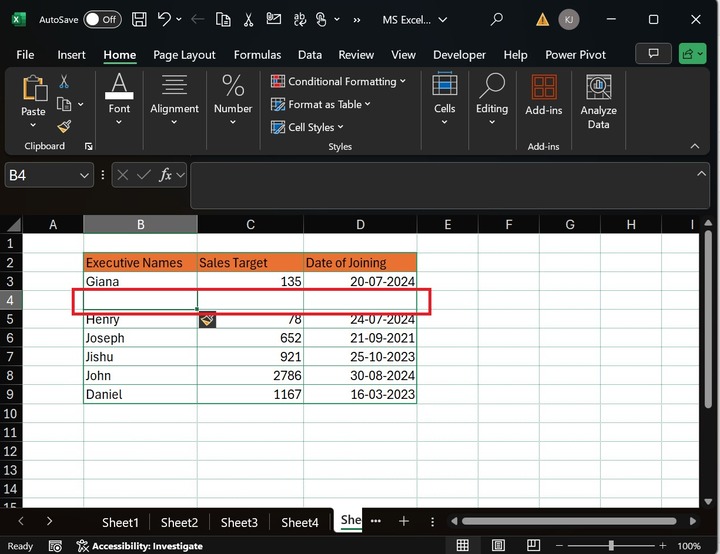This screenshot has width=720, height=554.
Task: Open the Search magnifier in title bar
Action: click(497, 19)
